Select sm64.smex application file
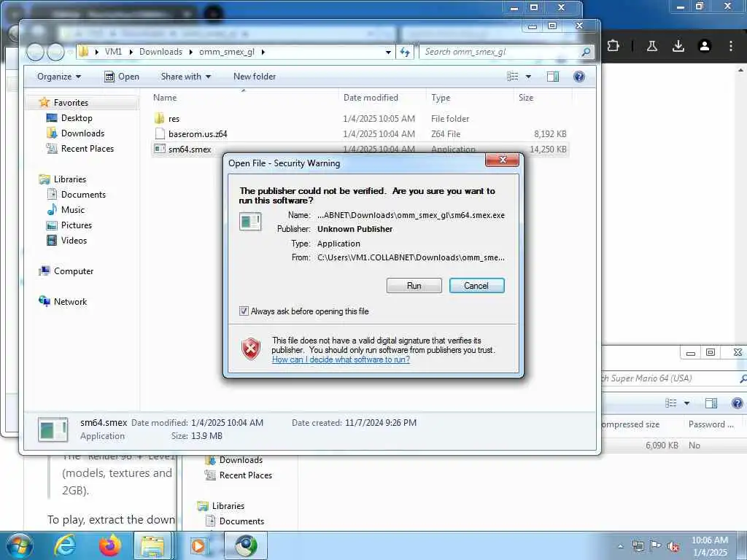Screen dimensions: 747x560 [x=189, y=149]
